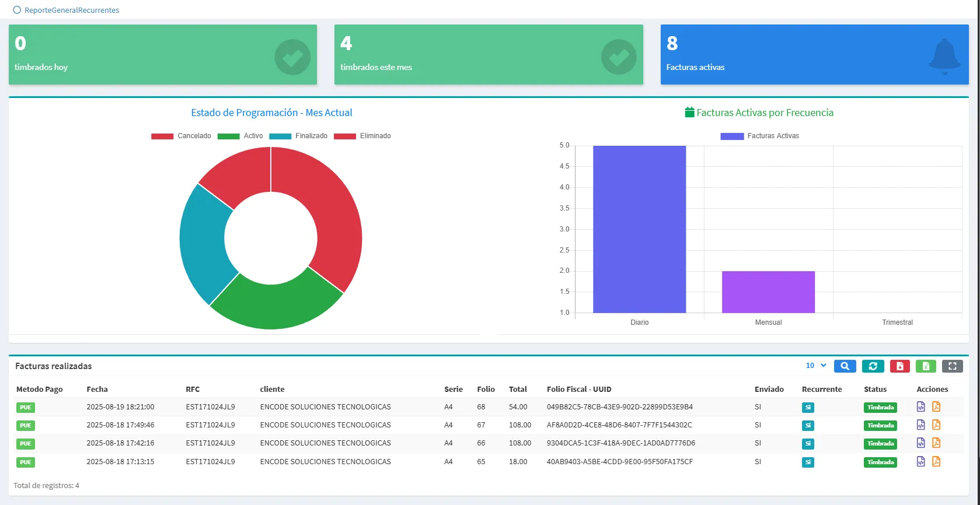Viewport: 980px width, 505px height.
Task: Click the bell icon on Facturas activas
Action: 944,56
